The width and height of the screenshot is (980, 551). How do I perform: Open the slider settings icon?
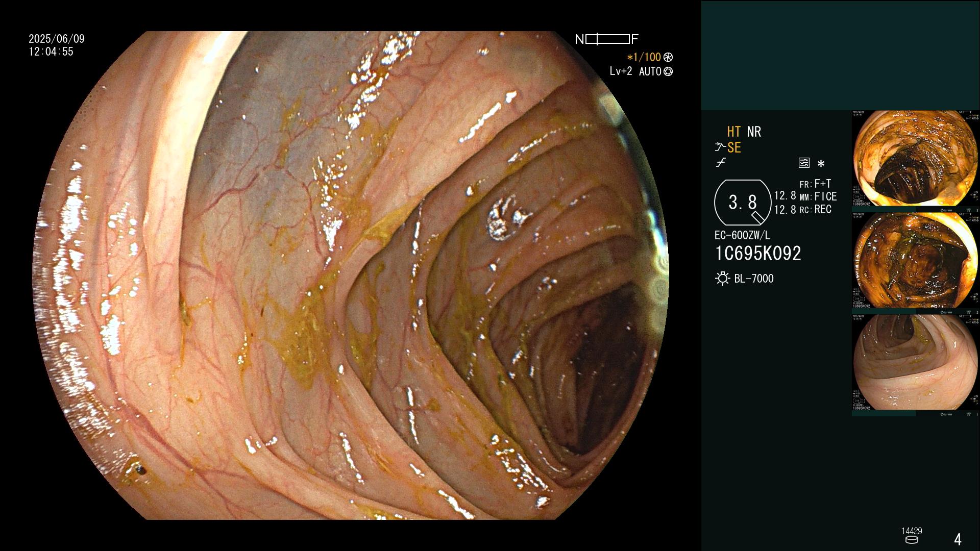[804, 163]
